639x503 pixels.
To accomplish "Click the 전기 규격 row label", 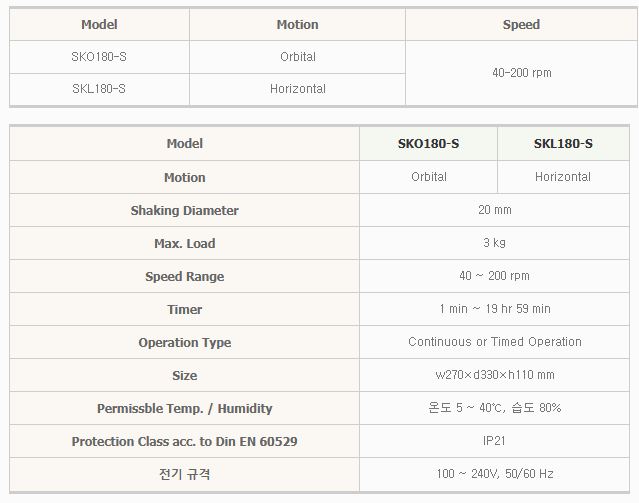I will 184,475.
